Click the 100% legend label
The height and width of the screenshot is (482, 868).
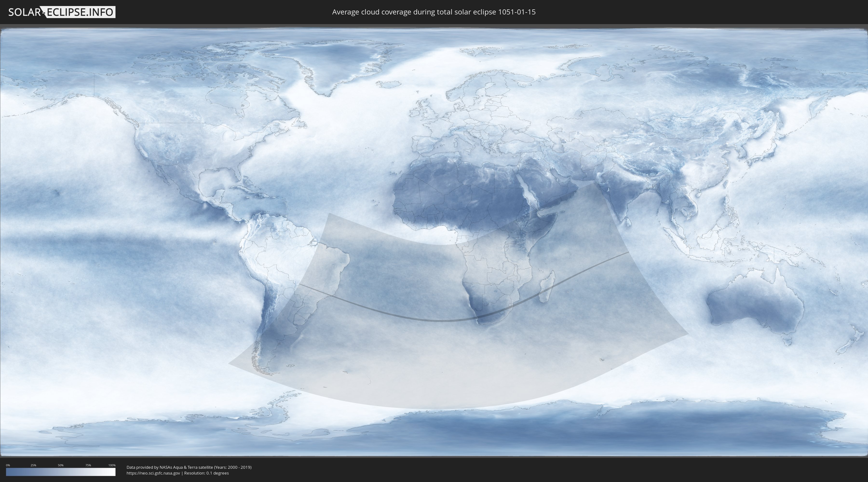tap(112, 465)
